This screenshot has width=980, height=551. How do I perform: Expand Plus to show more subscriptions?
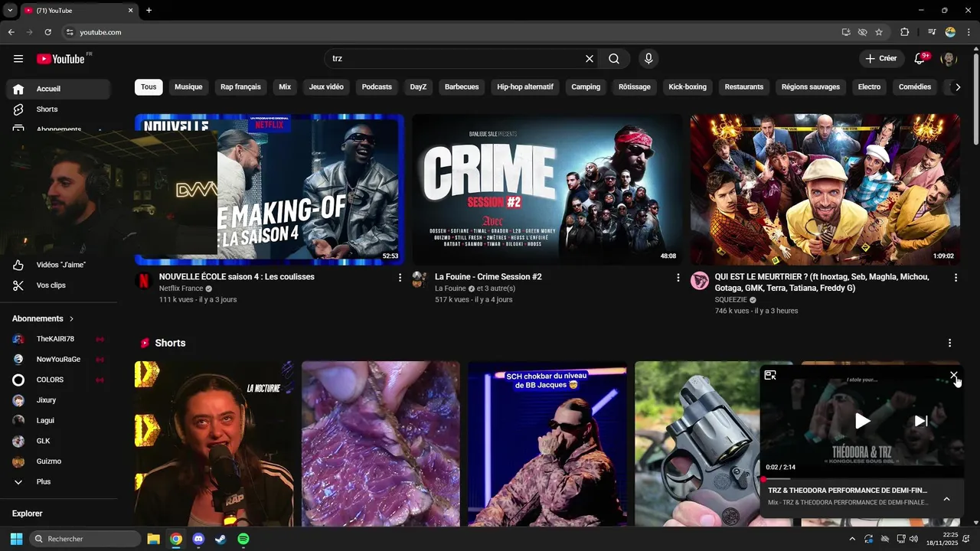58,482
